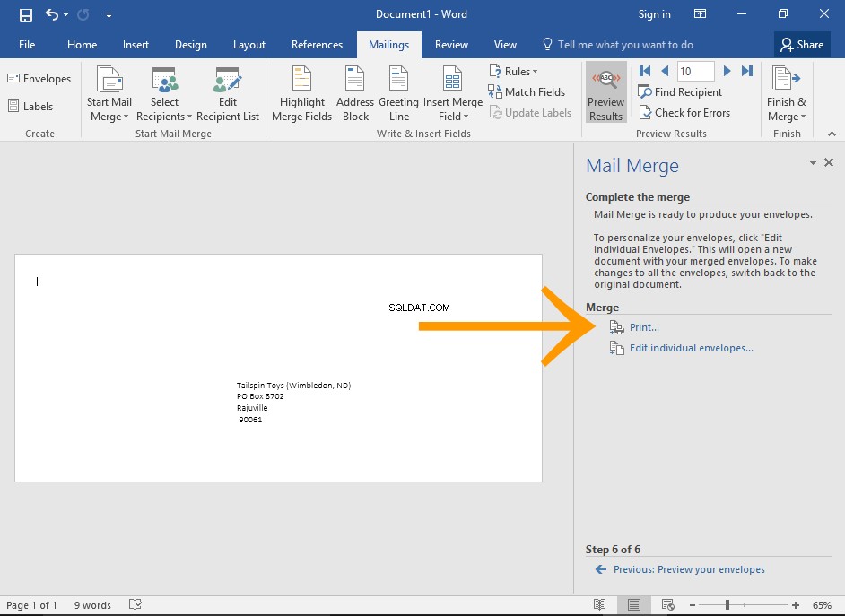The width and height of the screenshot is (845, 616).
Task: Open Insert Merge Field dropdown
Action: click(x=453, y=94)
